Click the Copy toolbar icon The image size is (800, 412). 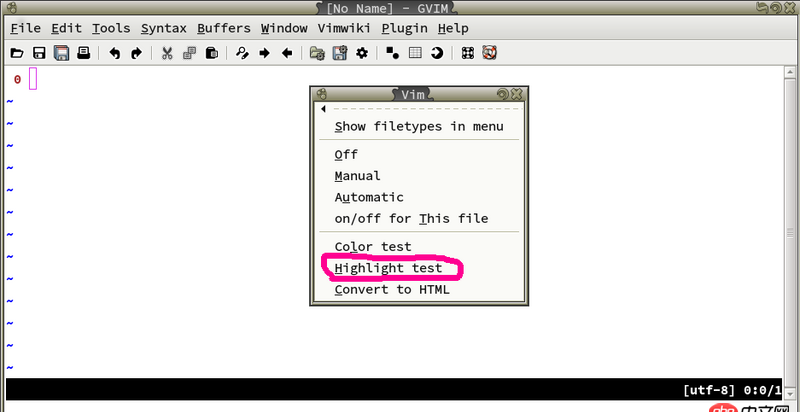[x=189, y=53]
